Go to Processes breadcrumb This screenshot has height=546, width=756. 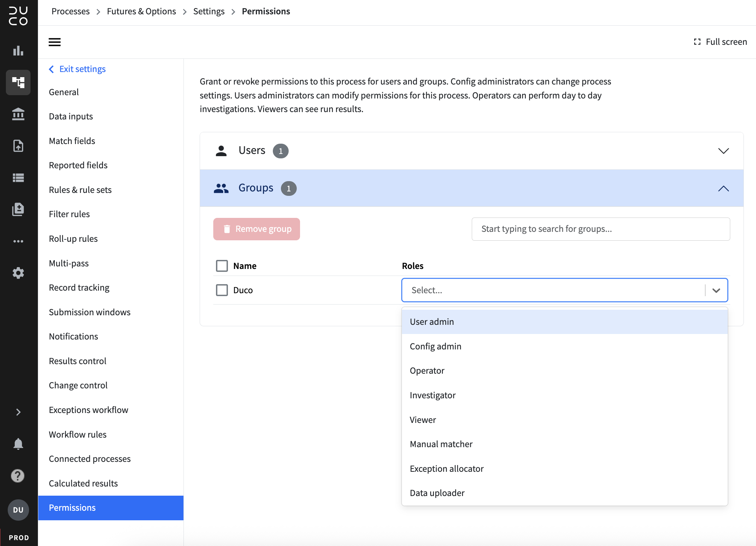71,11
